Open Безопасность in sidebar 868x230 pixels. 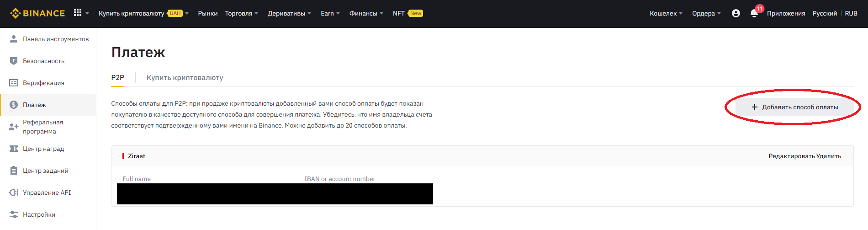tap(48, 61)
